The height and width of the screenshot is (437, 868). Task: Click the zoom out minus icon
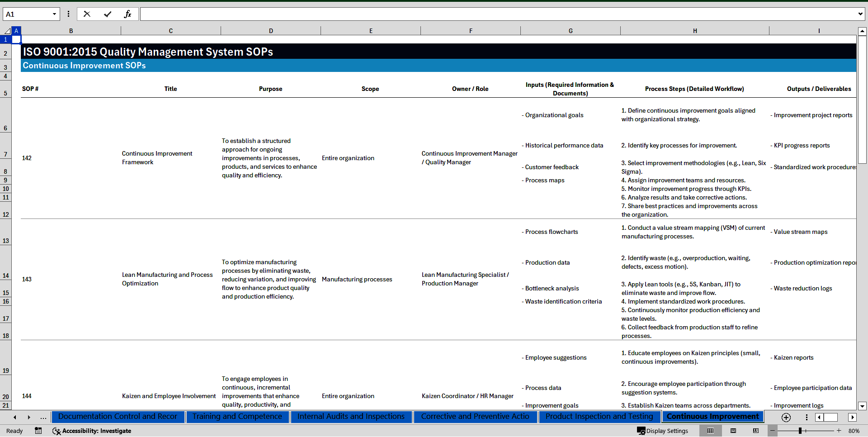coord(773,431)
